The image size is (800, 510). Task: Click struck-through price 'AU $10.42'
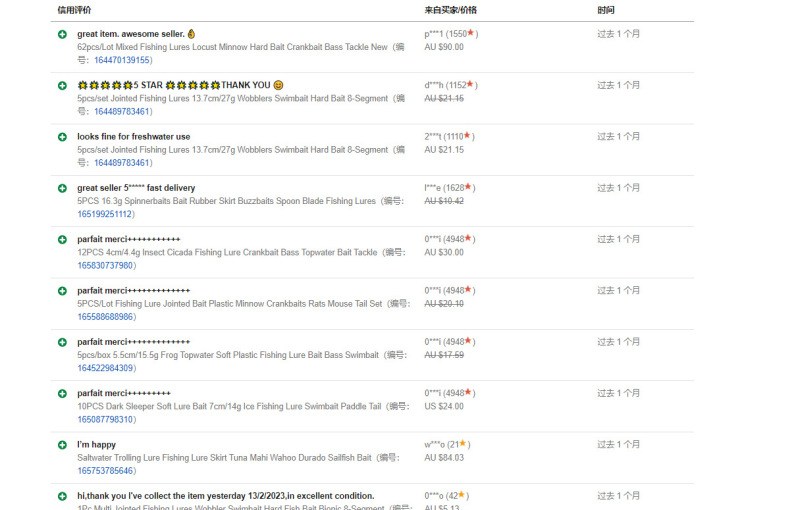(x=444, y=201)
